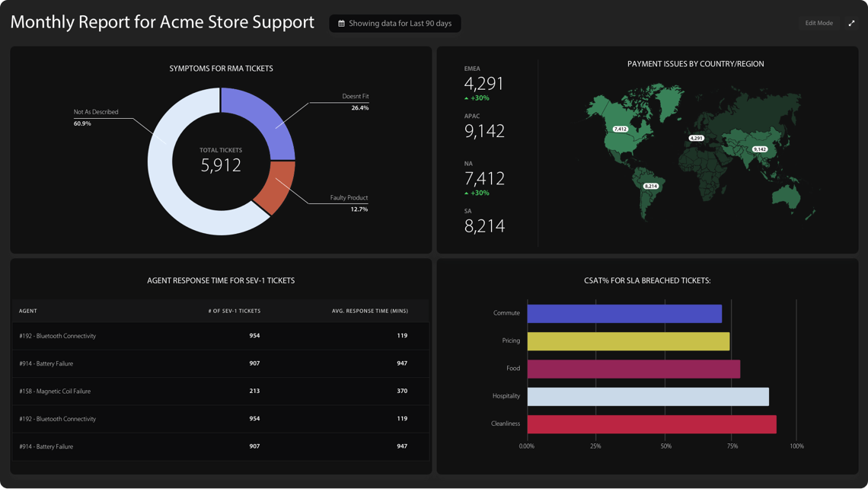This screenshot has width=868, height=489.
Task: Select the 8,214 map label on South America
Action: tap(650, 186)
